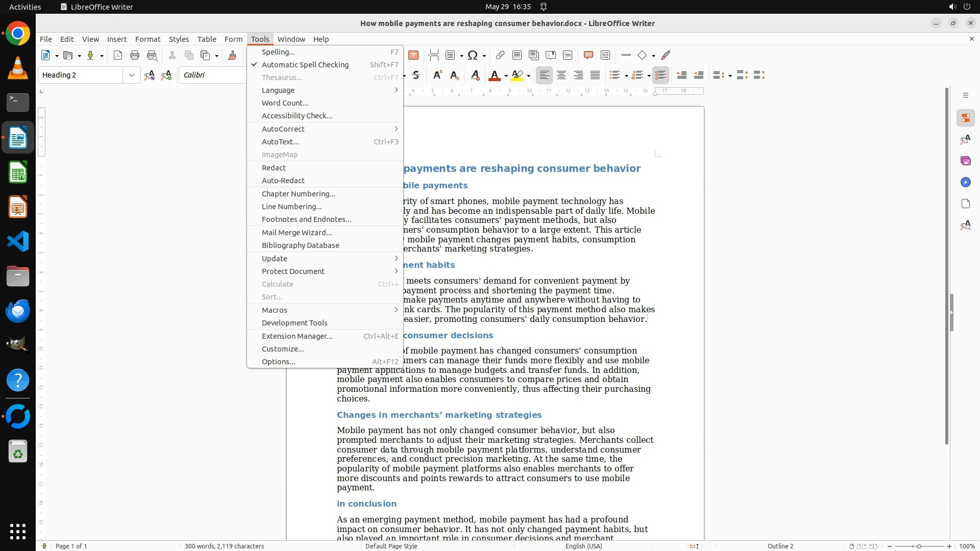Open the Heading 2 paragraph style dropdown

click(x=131, y=75)
